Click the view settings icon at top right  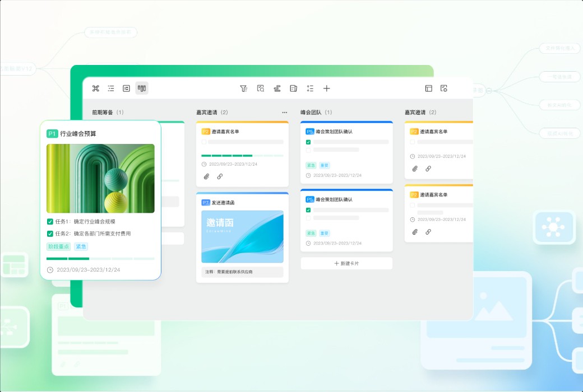click(443, 88)
